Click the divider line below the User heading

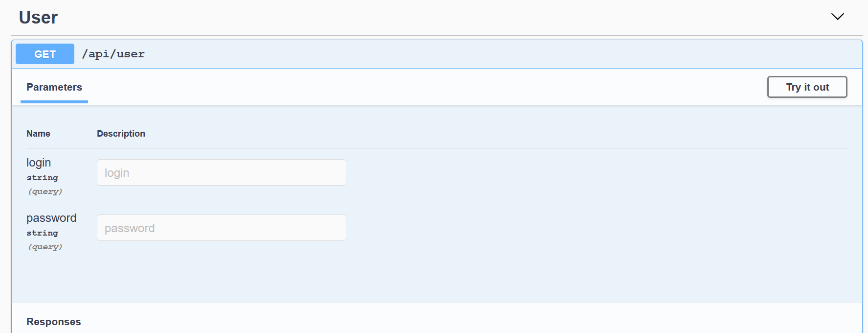coord(436,35)
